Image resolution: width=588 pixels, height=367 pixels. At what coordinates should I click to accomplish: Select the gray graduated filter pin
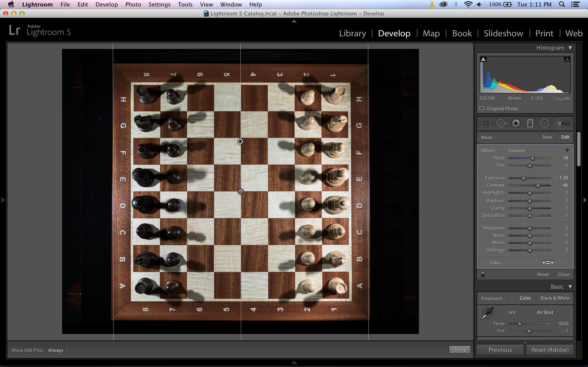click(x=240, y=192)
